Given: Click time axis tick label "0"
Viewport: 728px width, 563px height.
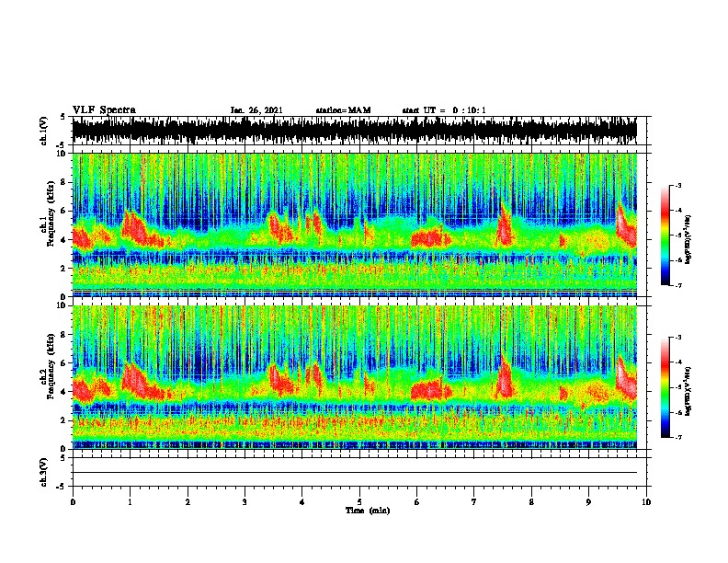Looking at the screenshot, I should click(73, 501).
